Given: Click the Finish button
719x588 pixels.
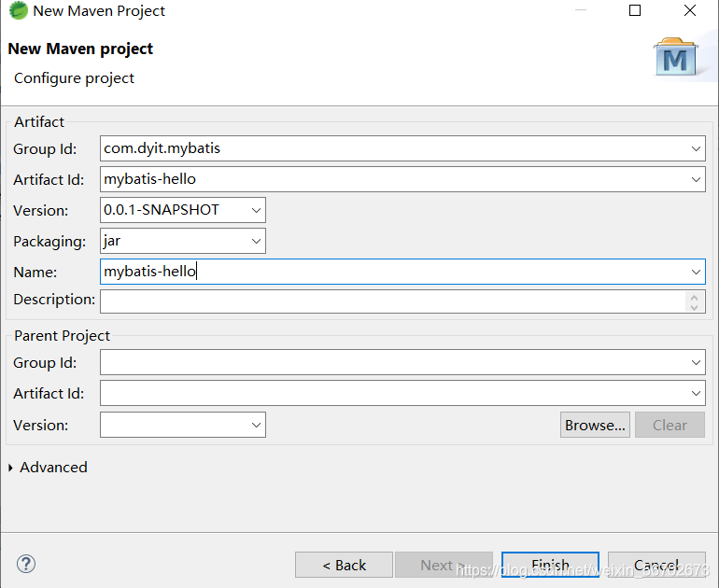Looking at the screenshot, I should [550, 565].
